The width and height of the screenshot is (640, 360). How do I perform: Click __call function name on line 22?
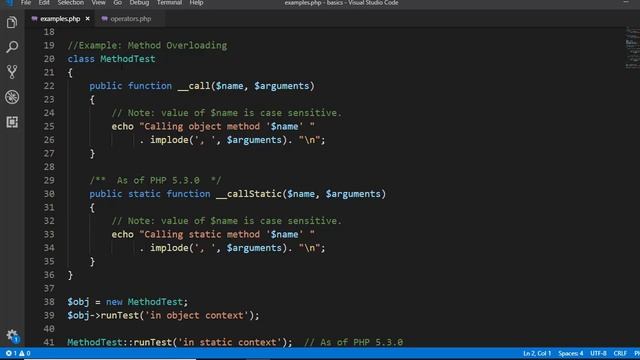[x=194, y=86]
